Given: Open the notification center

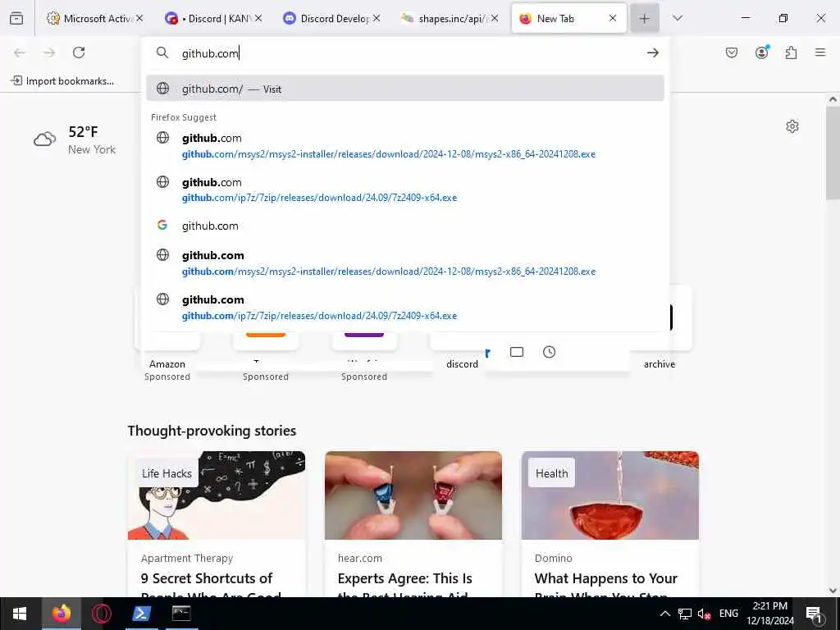Looking at the screenshot, I should (814, 614).
